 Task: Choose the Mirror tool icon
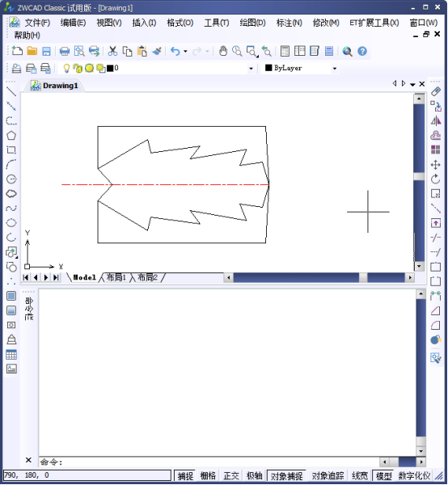(x=436, y=120)
